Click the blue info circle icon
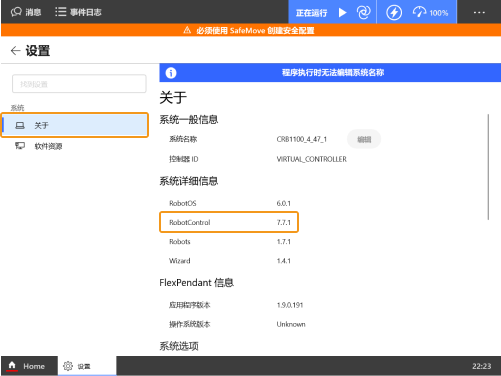The width and height of the screenshot is (501, 376). point(171,73)
